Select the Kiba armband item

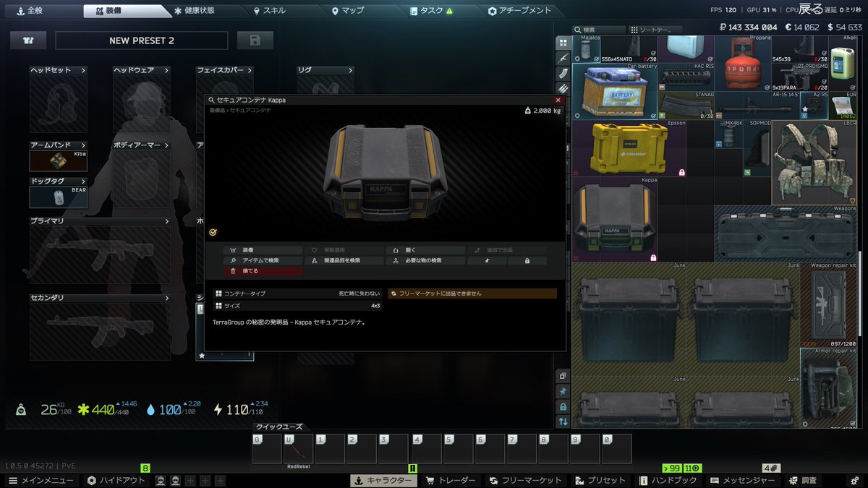pyautogui.click(x=59, y=160)
